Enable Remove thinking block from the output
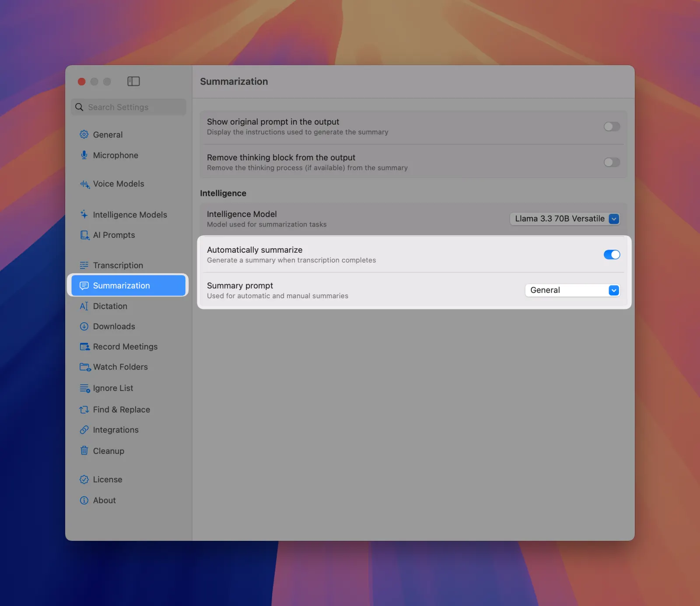The image size is (700, 606). 612,162
